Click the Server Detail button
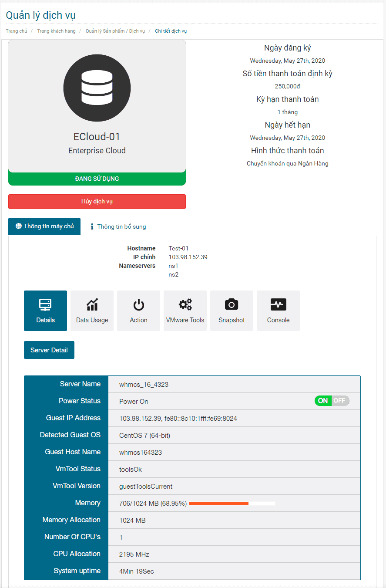Screen dimensions: 386x588 pyautogui.click(x=49, y=350)
